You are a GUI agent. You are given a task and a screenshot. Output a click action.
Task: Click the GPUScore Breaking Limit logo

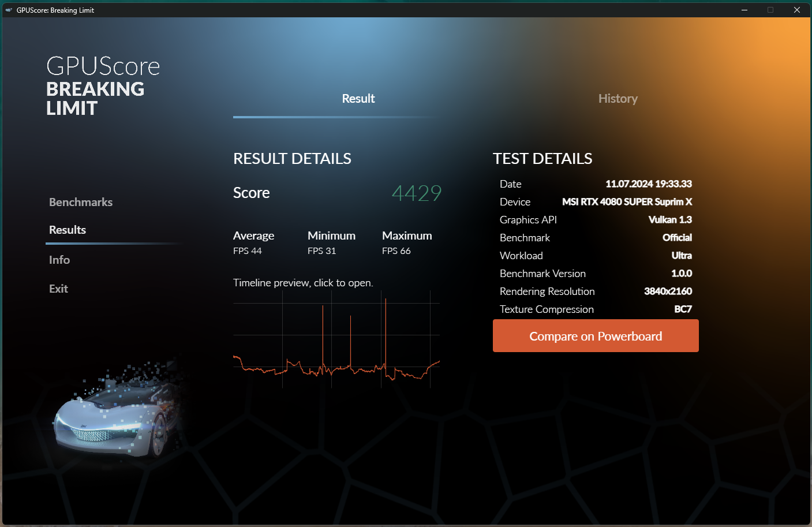click(x=103, y=86)
